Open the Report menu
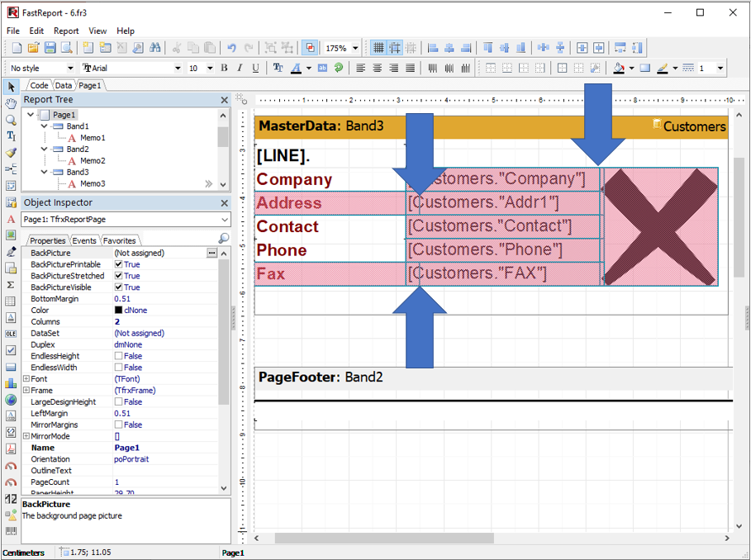 click(x=66, y=31)
